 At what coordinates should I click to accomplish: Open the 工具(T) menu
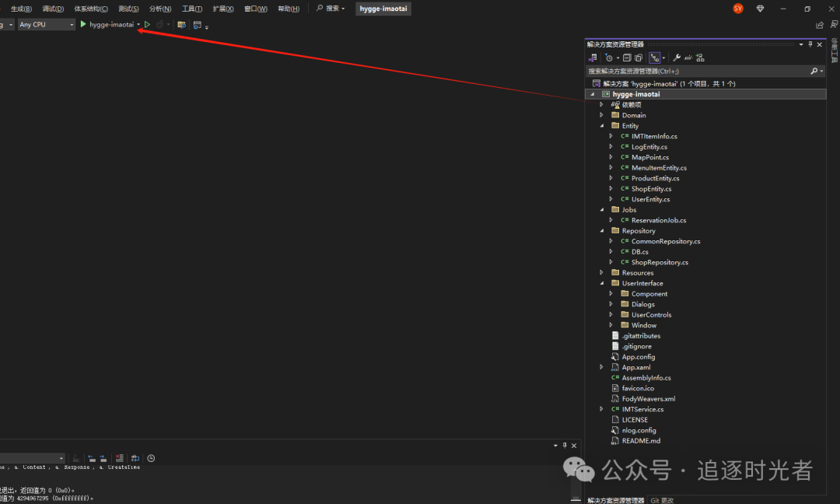click(x=191, y=9)
